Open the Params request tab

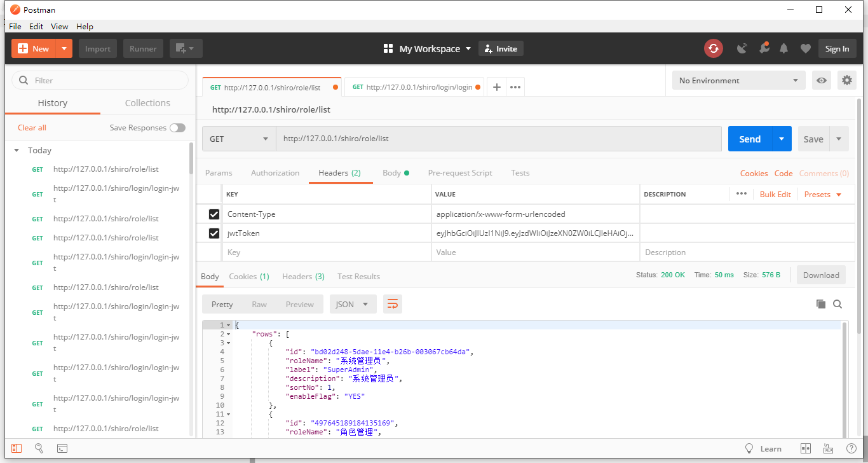pyautogui.click(x=219, y=173)
